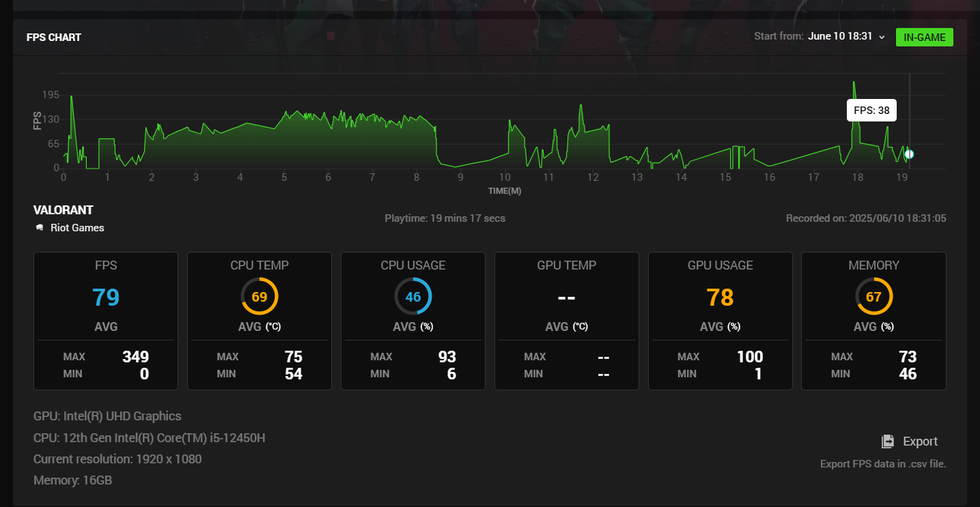This screenshot has height=507, width=980.
Task: Click the CPU USAGE MAX value 93
Action: [447, 357]
